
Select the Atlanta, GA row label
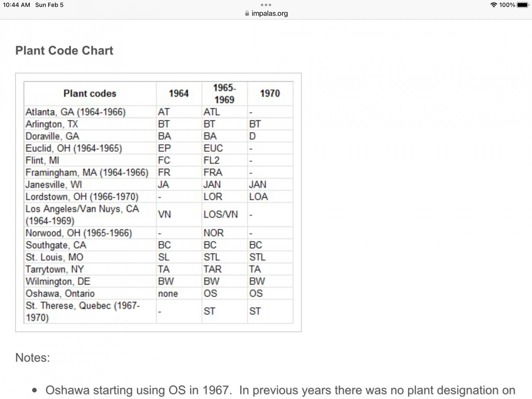pos(76,112)
